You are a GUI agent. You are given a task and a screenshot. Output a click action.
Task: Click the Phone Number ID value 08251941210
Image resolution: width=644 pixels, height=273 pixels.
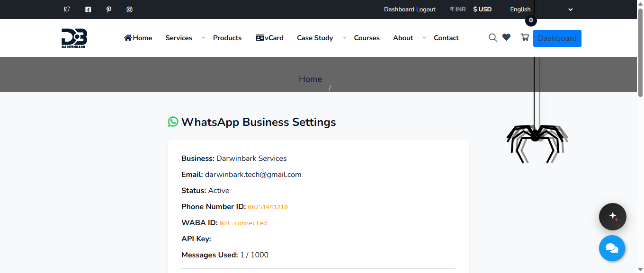(x=268, y=207)
